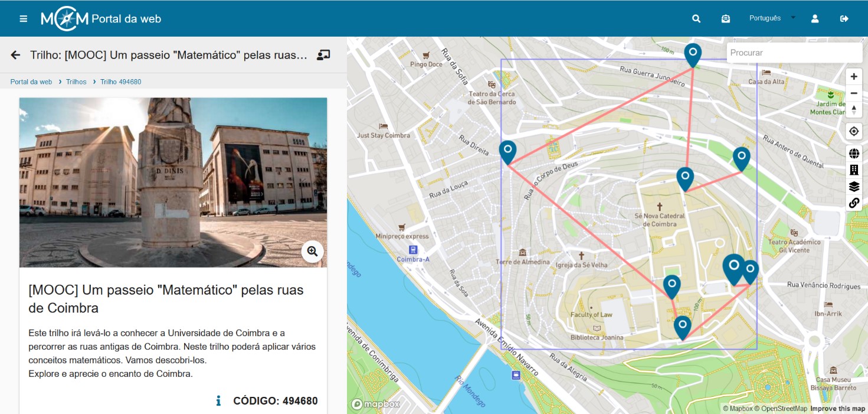Click the Just Stay Coimbra label

pyautogui.click(x=384, y=135)
